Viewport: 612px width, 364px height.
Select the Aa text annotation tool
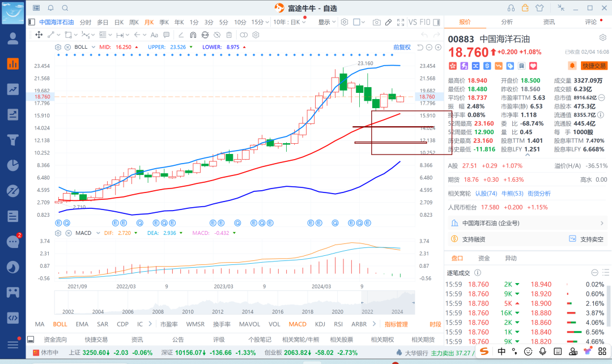tap(154, 35)
